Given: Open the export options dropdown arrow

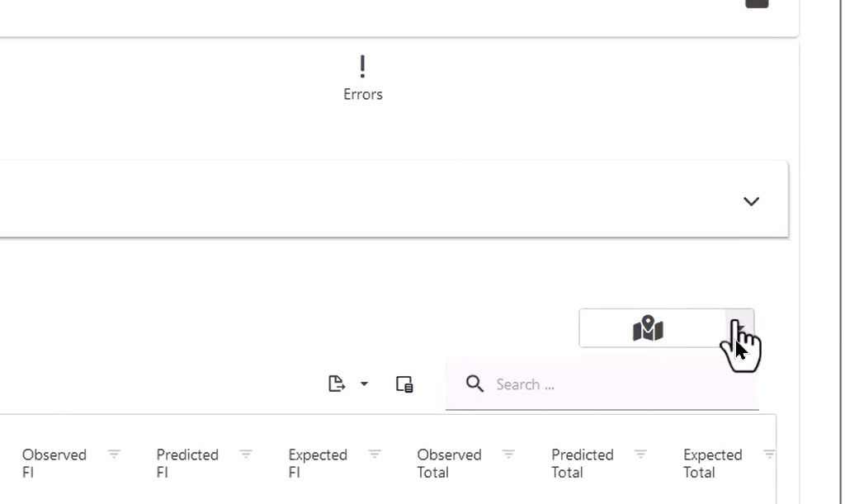Looking at the screenshot, I should (x=364, y=384).
